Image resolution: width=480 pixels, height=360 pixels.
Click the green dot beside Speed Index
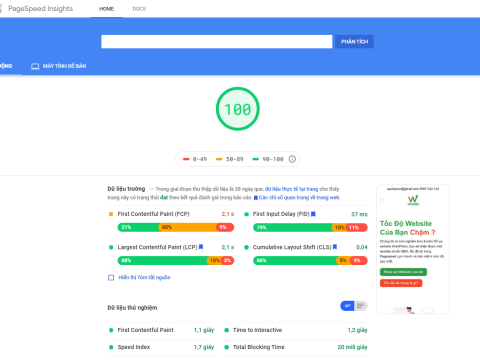111,347
